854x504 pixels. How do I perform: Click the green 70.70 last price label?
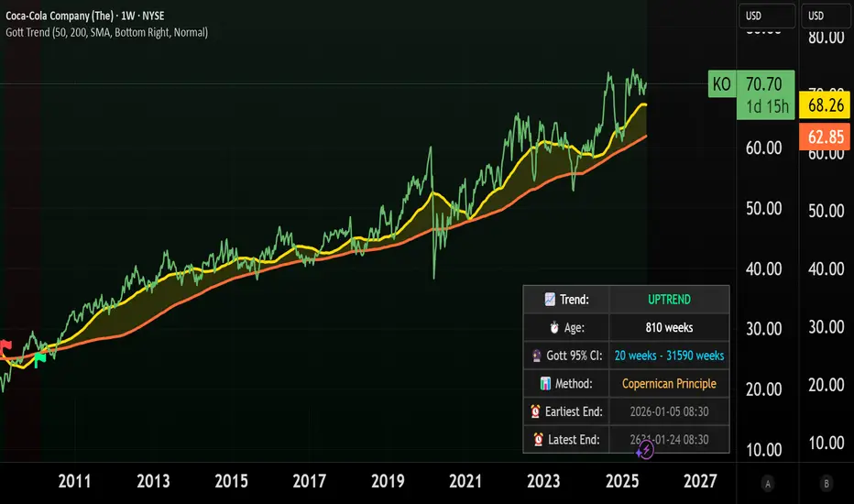point(763,84)
